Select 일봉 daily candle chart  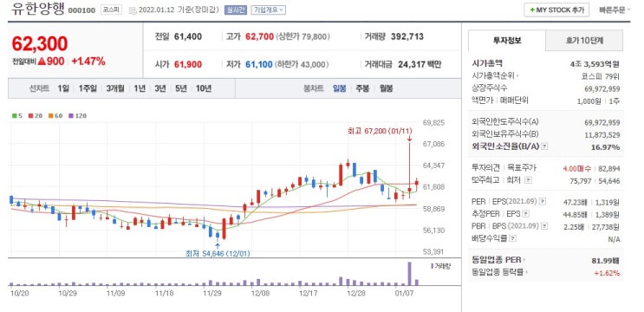pyautogui.click(x=340, y=88)
